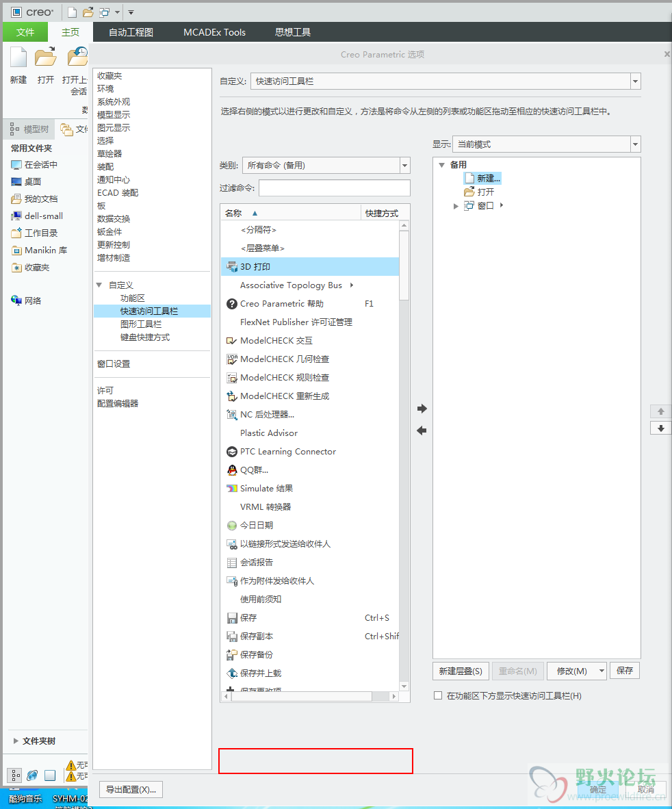Select 图形工具栏 option
The image size is (672, 809).
click(x=141, y=324)
